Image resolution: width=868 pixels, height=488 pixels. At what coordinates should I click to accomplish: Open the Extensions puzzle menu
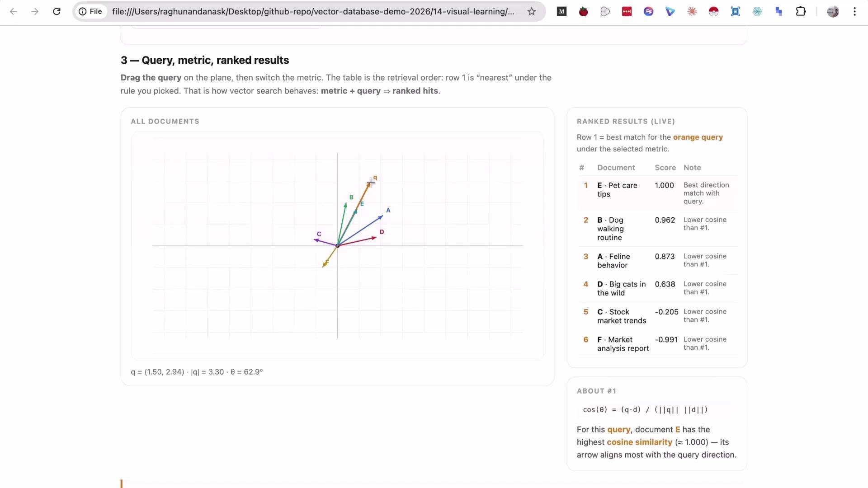(801, 12)
